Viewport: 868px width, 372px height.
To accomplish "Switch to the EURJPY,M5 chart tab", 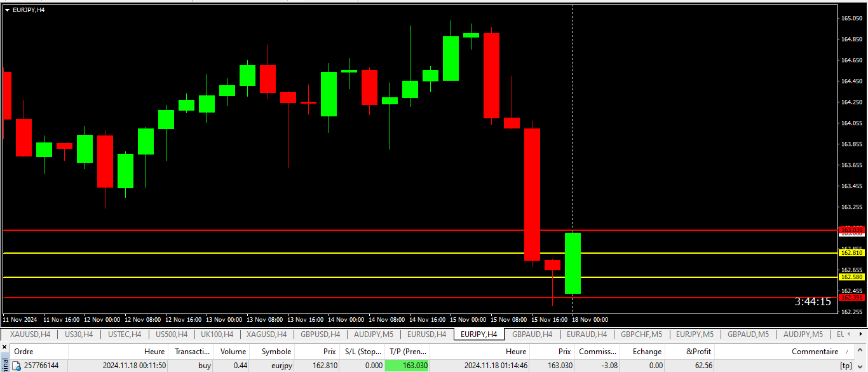I will (x=695, y=334).
